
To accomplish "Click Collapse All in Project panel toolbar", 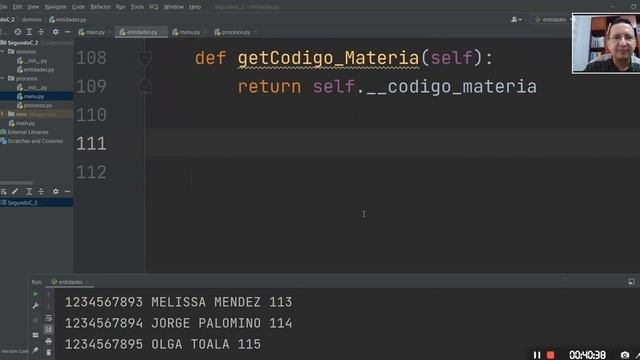I will pyautogui.click(x=41, y=32).
